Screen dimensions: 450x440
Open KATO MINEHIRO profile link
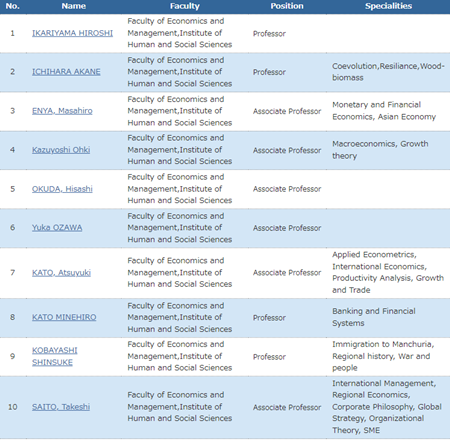coord(64,317)
